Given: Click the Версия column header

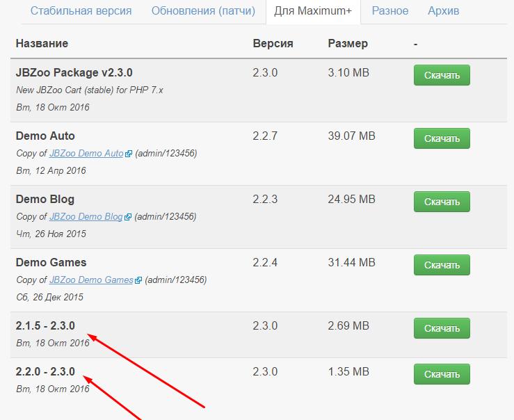Looking at the screenshot, I should 273,43.
